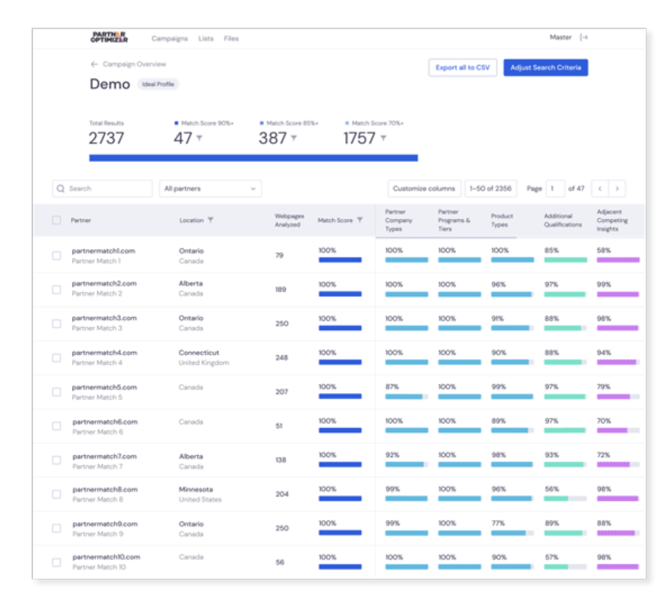Tick the partnermatch10.com checkbox
The height and width of the screenshot is (616, 672).
pyautogui.click(x=56, y=562)
